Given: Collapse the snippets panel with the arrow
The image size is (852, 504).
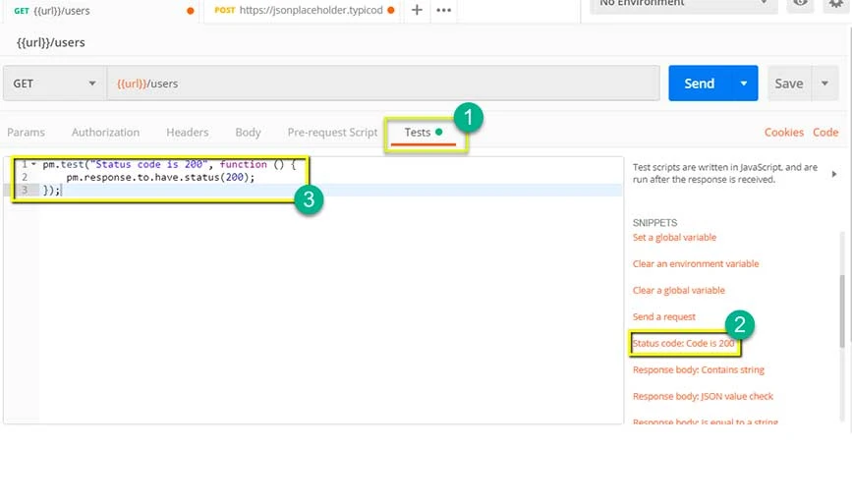Looking at the screenshot, I should pyautogui.click(x=834, y=174).
